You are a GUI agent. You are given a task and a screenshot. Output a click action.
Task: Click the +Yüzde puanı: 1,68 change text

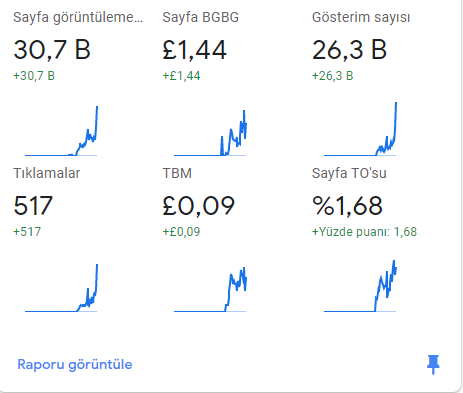[x=364, y=232]
